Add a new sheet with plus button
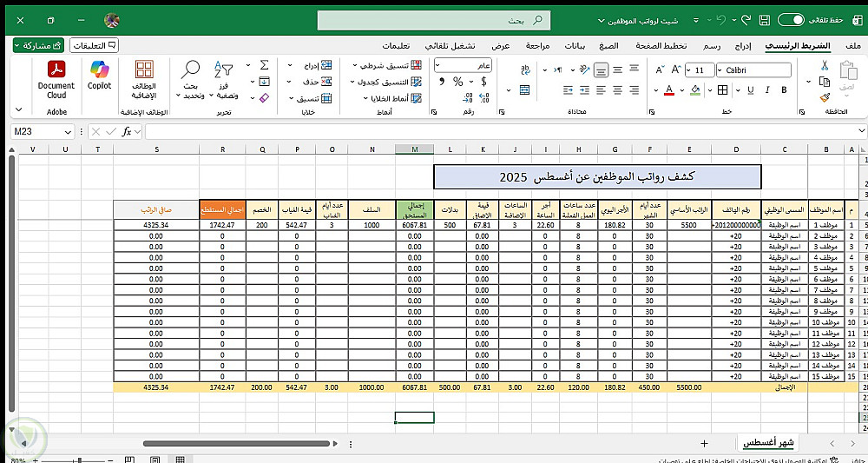Viewport: 868px width, 463px height. coord(704,443)
